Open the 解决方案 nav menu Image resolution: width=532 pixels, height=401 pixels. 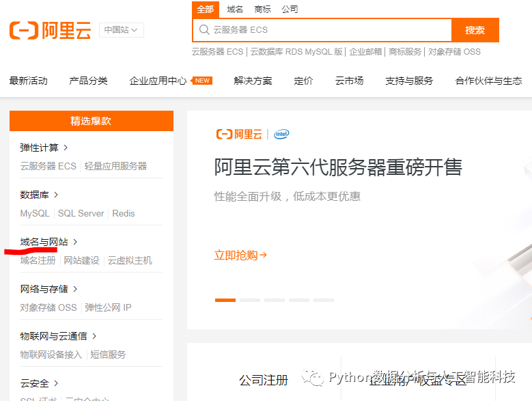click(253, 81)
